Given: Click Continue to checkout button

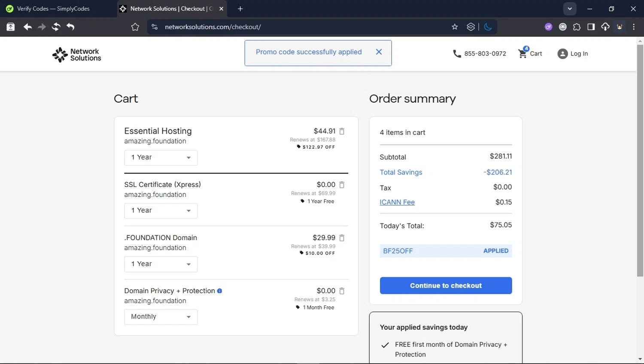Looking at the screenshot, I should click(446, 285).
